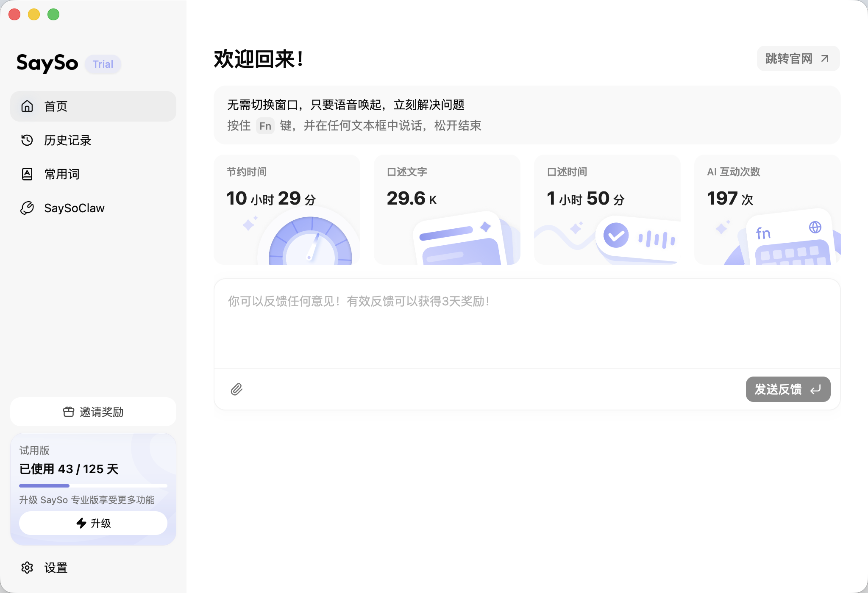Click the 口述文字 29.6K card
The width and height of the screenshot is (868, 593).
click(447, 210)
